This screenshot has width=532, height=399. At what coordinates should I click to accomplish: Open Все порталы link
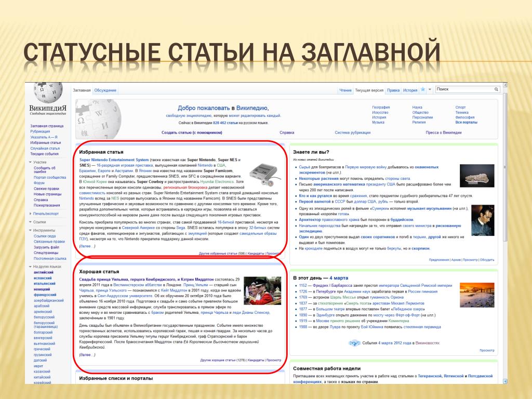click(x=466, y=122)
